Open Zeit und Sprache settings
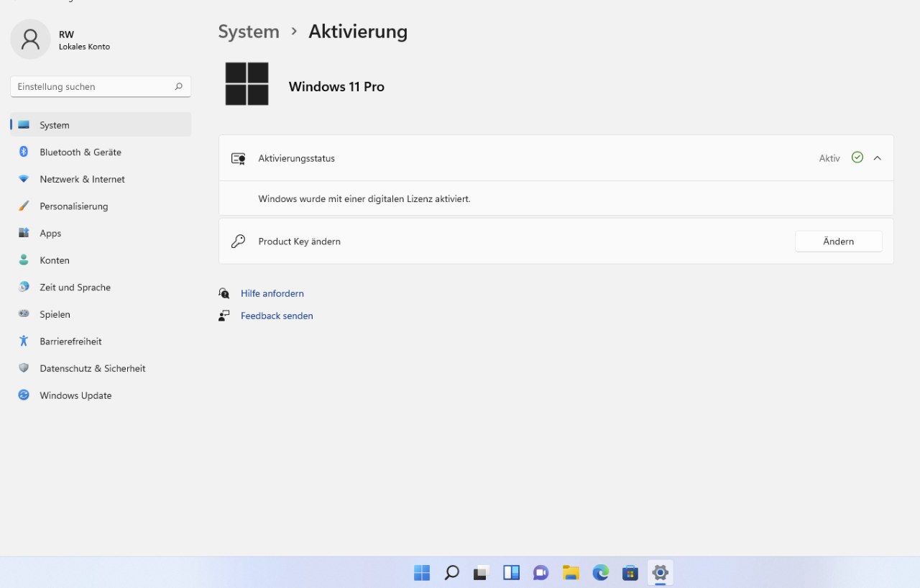 pos(75,287)
